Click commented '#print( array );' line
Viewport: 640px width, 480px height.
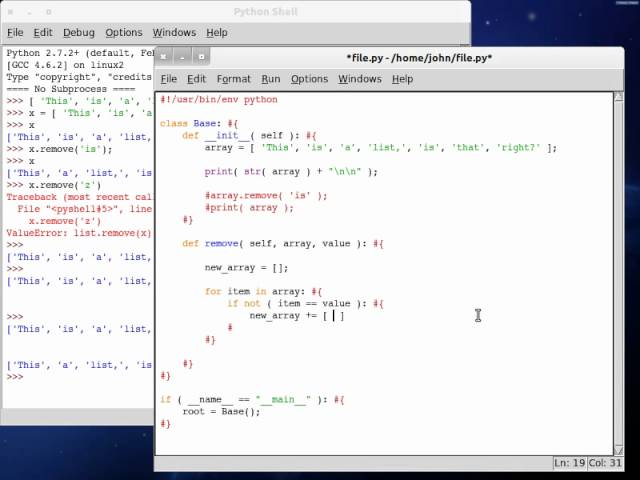[249, 208]
